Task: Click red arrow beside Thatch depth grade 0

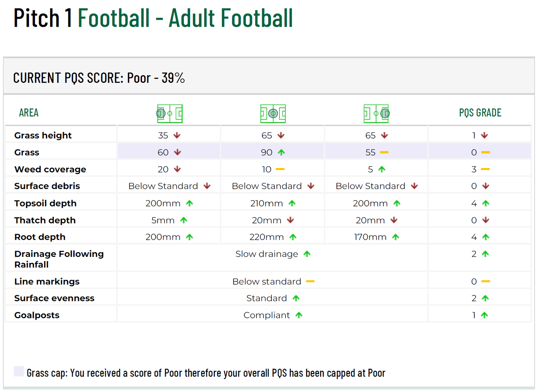Action: tap(485, 220)
